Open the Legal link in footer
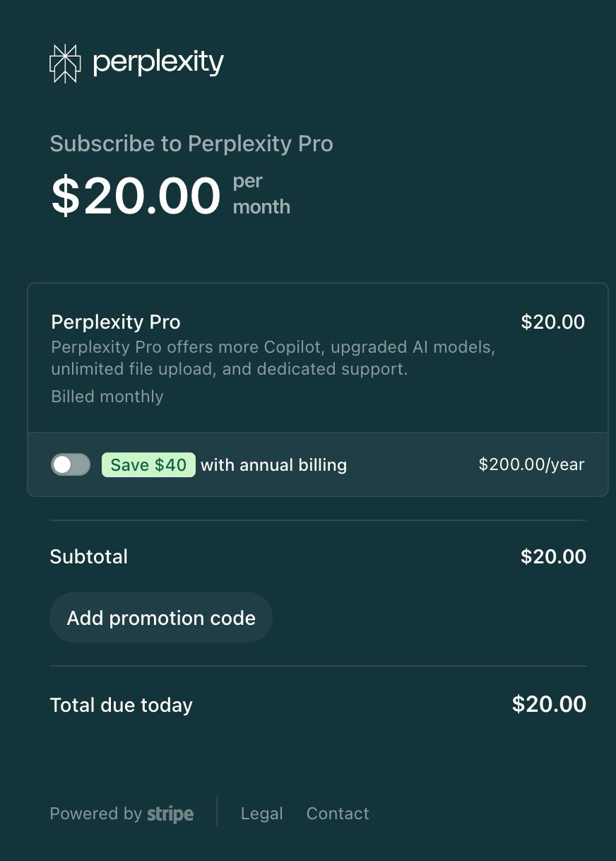This screenshot has height=861, width=616. 261,814
